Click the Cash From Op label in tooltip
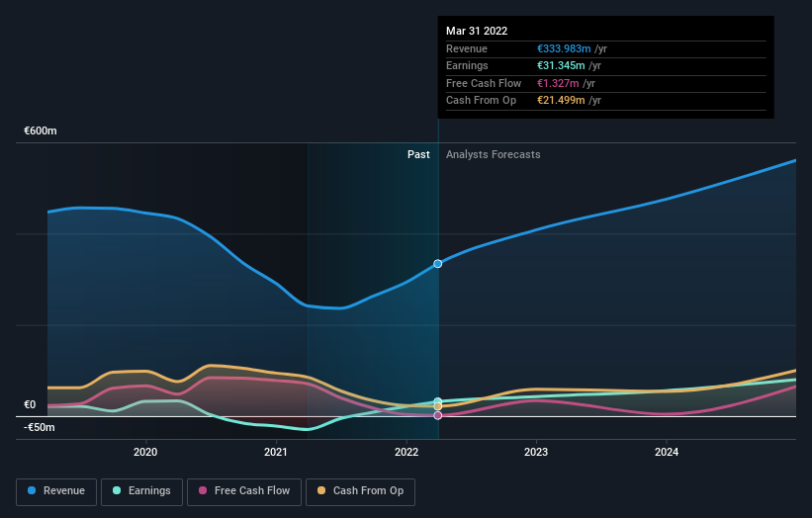Image resolution: width=812 pixels, height=518 pixels. 481,101
